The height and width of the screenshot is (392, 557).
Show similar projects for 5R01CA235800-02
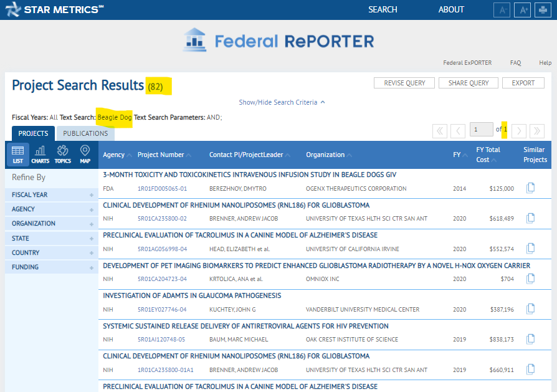[530, 218]
